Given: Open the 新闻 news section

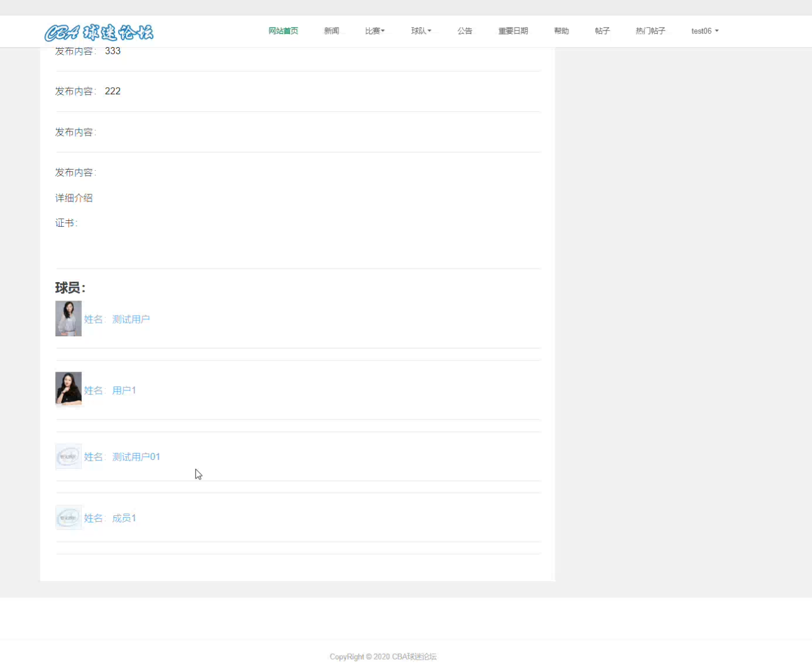Looking at the screenshot, I should (x=332, y=31).
